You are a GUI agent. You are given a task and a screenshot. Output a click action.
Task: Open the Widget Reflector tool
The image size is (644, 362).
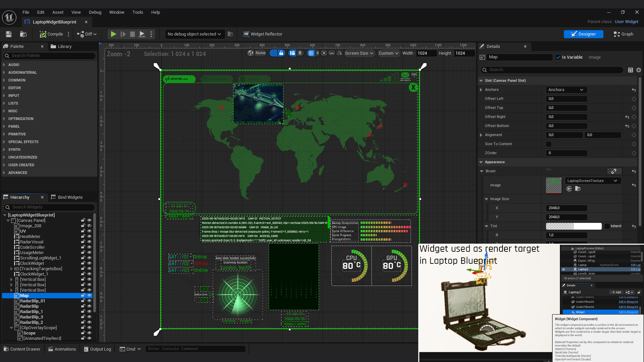pyautogui.click(x=262, y=34)
